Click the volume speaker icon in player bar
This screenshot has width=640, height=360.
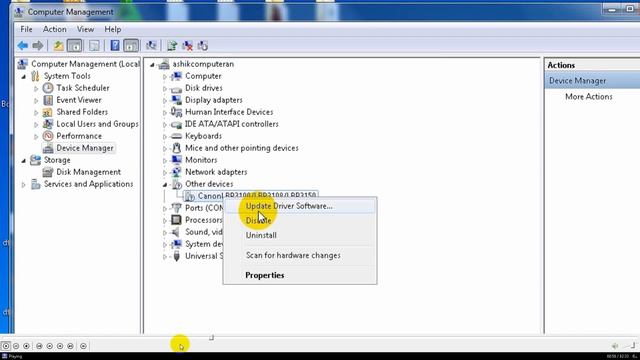pos(615,346)
